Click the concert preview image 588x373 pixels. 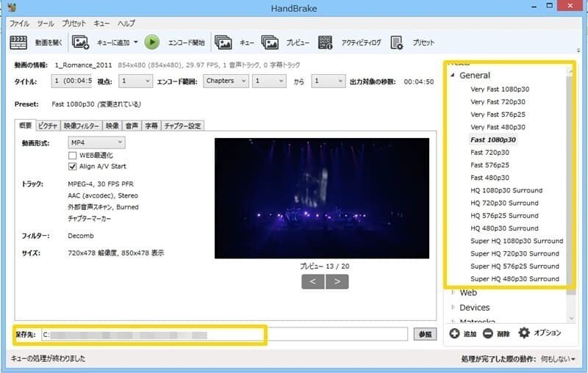[322, 198]
